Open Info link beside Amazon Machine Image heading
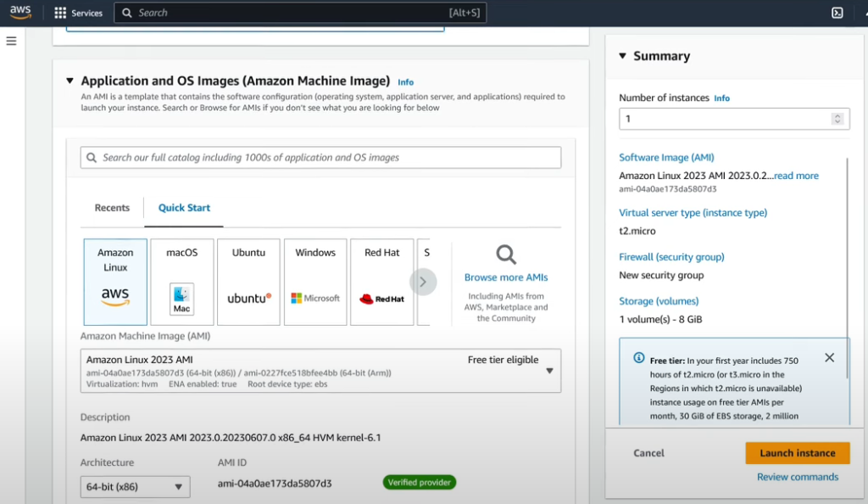Image resolution: width=868 pixels, height=504 pixels. (x=406, y=82)
